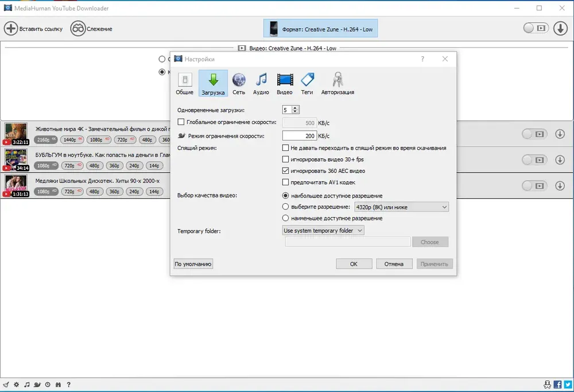Image resolution: width=574 pixels, height=392 pixels.
Task: Open the Сеть settings tab globe icon
Action: [x=239, y=80]
